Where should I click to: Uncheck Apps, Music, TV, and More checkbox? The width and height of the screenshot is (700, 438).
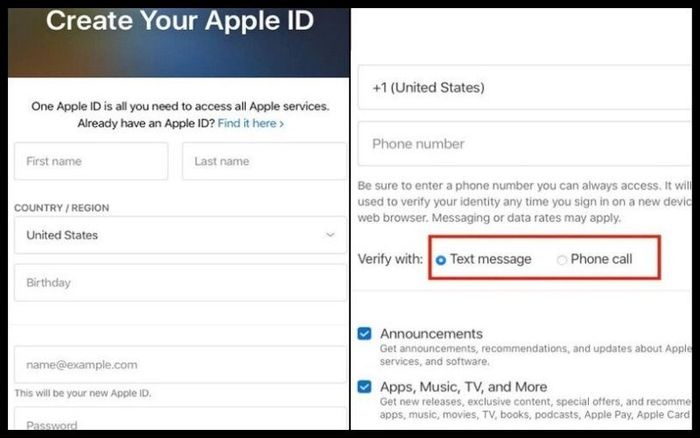[x=364, y=387]
